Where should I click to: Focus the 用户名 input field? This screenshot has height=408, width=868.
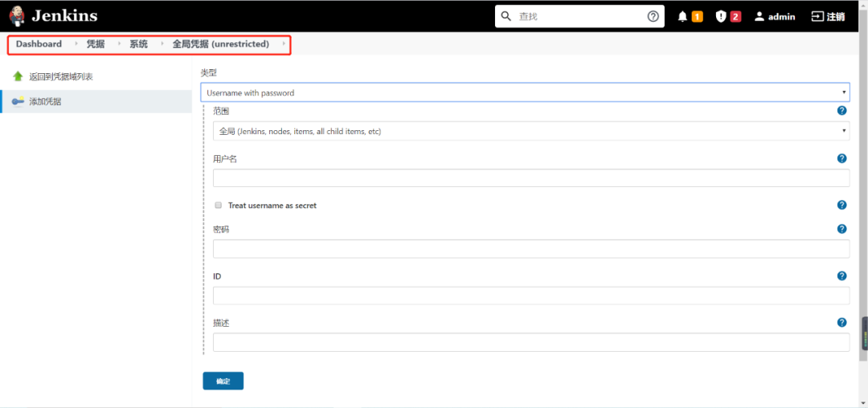point(531,178)
